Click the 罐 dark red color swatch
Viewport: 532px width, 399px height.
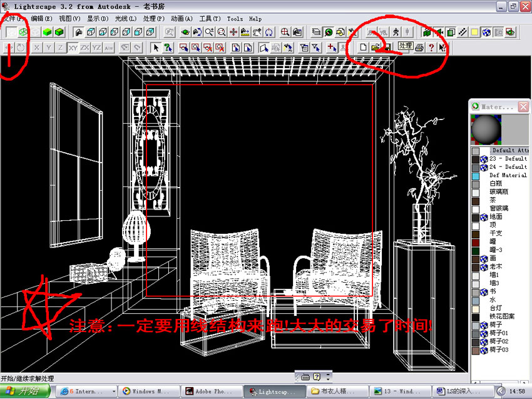click(x=476, y=242)
